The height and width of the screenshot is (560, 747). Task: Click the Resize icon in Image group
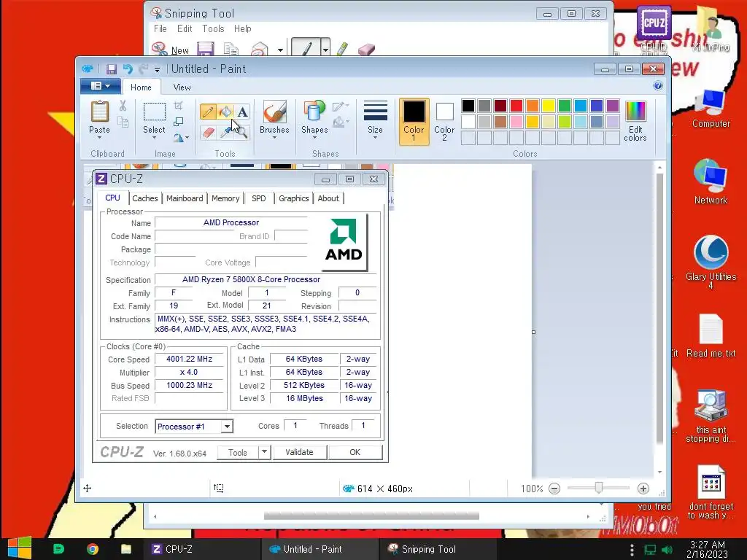(179, 122)
